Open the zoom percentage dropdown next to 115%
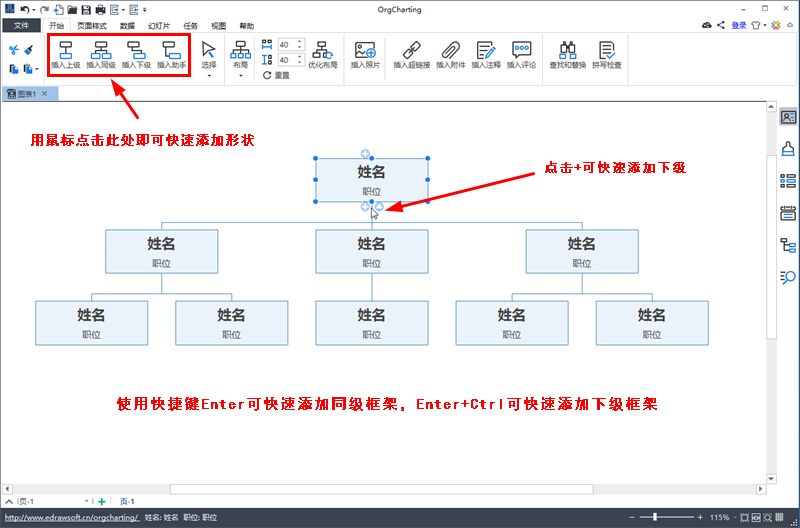 [x=734, y=517]
